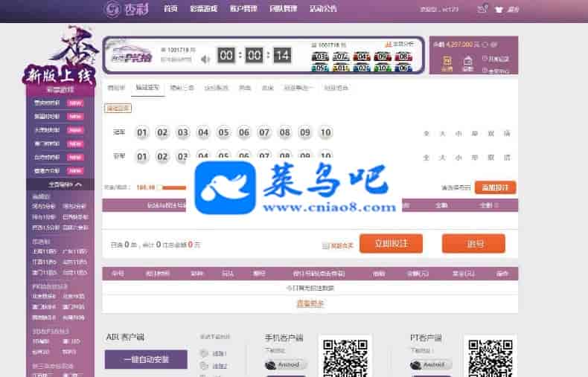This screenshot has height=377, width=588.
Task: Select ball 03 in the 冠军 row
Action: tap(182, 132)
